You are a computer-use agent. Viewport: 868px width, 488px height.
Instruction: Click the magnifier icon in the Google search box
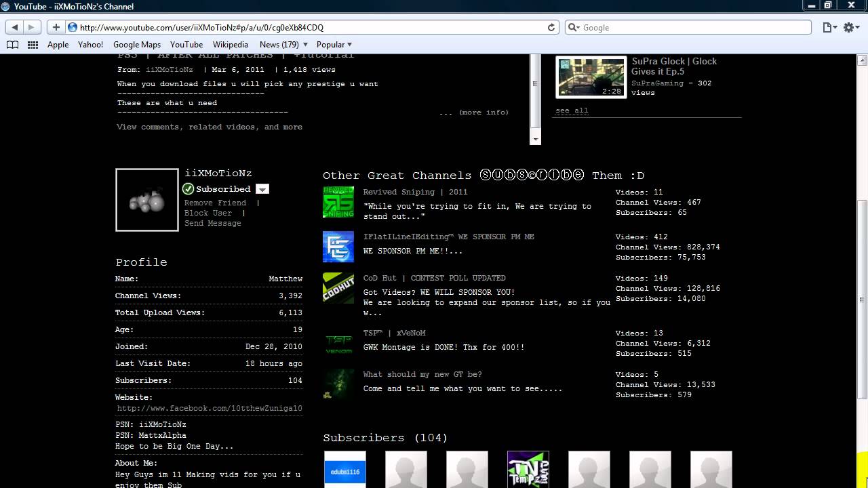pos(574,27)
